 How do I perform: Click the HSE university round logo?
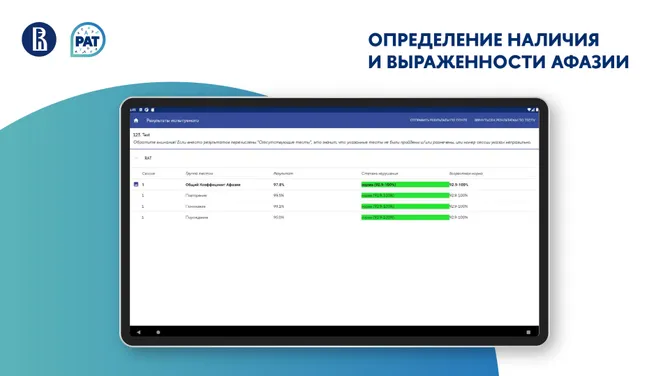(39, 39)
